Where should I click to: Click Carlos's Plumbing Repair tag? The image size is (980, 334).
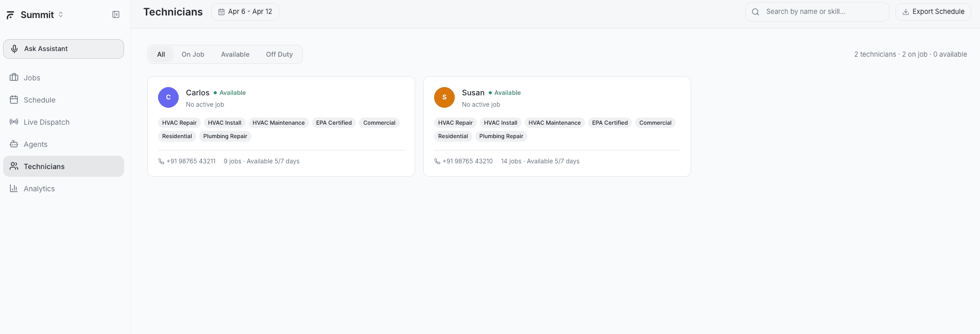225,136
